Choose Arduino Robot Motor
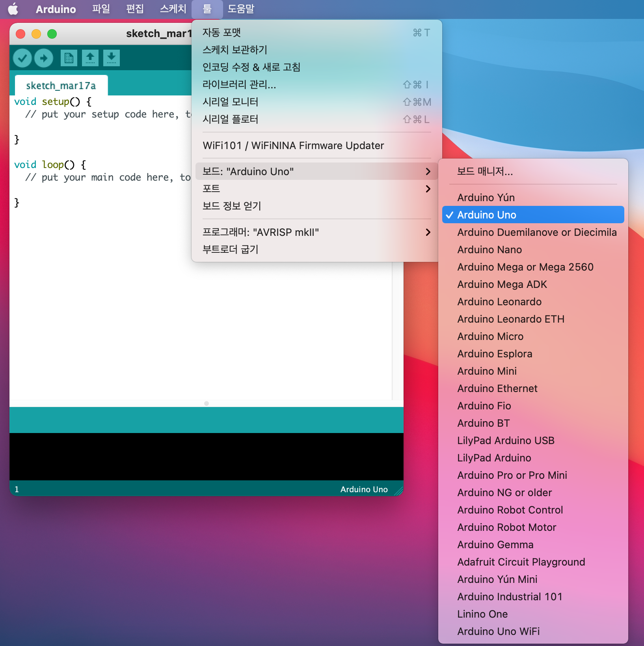This screenshot has width=644, height=646. (533, 527)
